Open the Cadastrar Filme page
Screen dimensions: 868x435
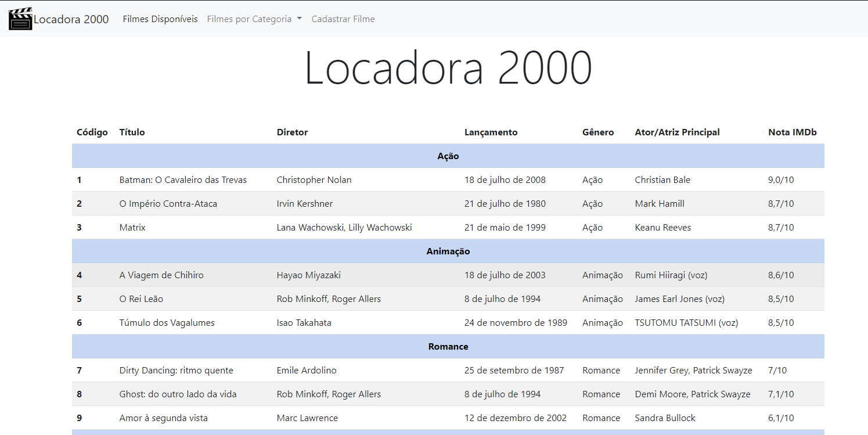[x=343, y=19]
